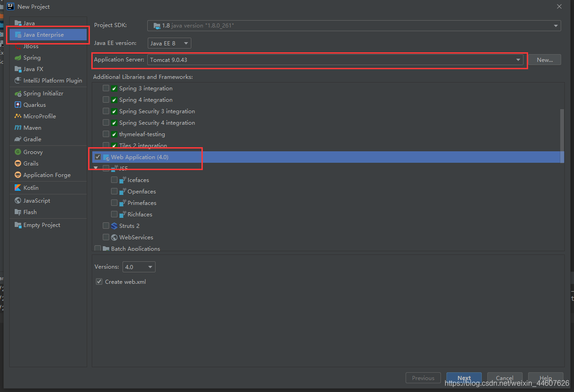The image size is (574, 392).
Task: Enable Spring 3 integration checkbox
Action: click(x=106, y=88)
